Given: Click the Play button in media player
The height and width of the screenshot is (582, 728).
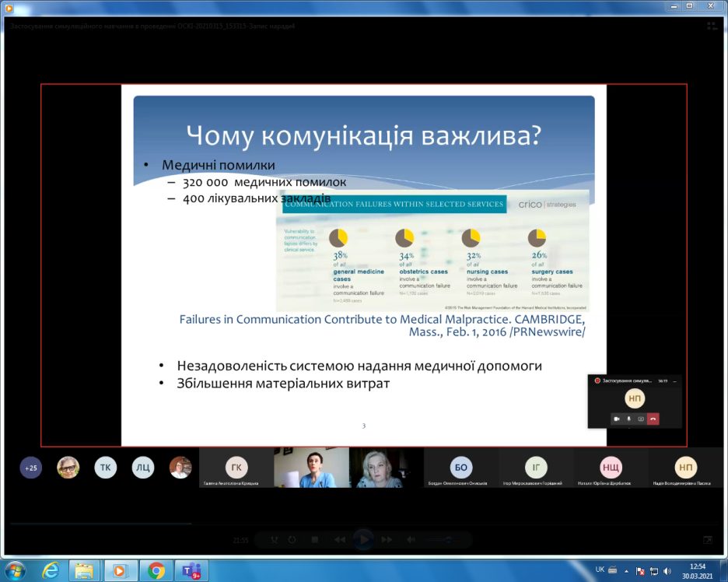Looking at the screenshot, I should pos(362,539).
